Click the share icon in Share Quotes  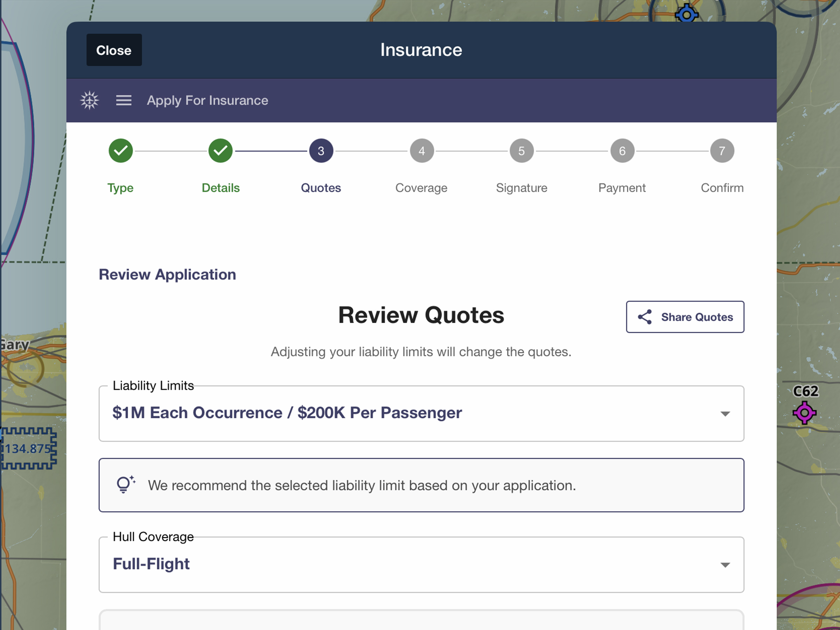(x=645, y=317)
